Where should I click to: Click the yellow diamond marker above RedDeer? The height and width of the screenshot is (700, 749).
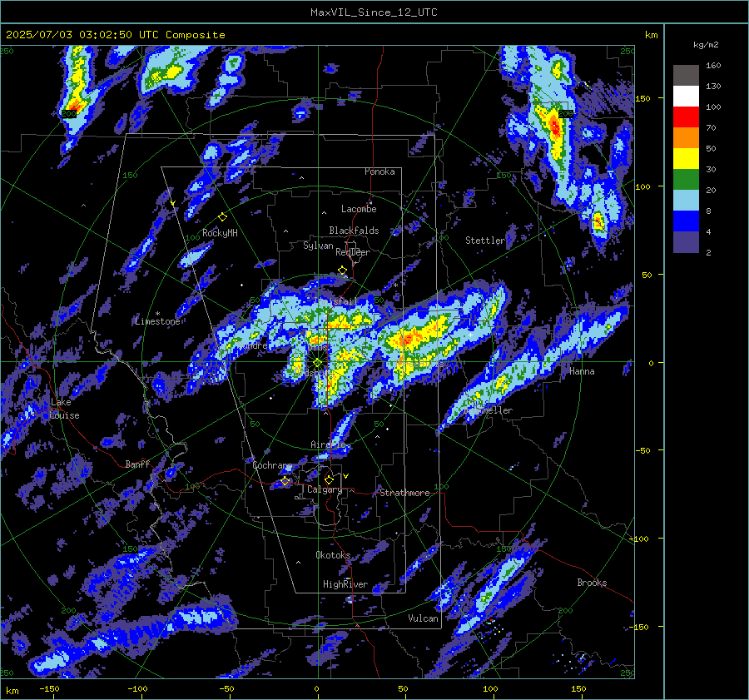(343, 271)
